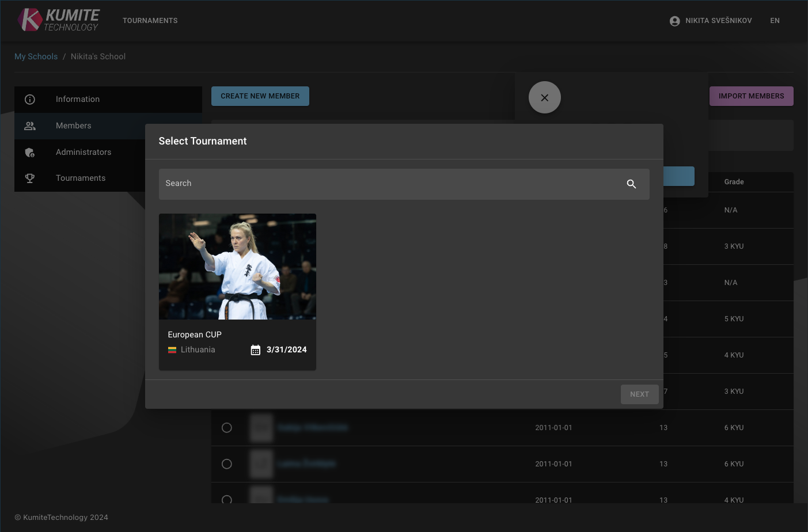
Task: Select the radio button in the bottom 4 KYU row
Action: [x=227, y=499]
